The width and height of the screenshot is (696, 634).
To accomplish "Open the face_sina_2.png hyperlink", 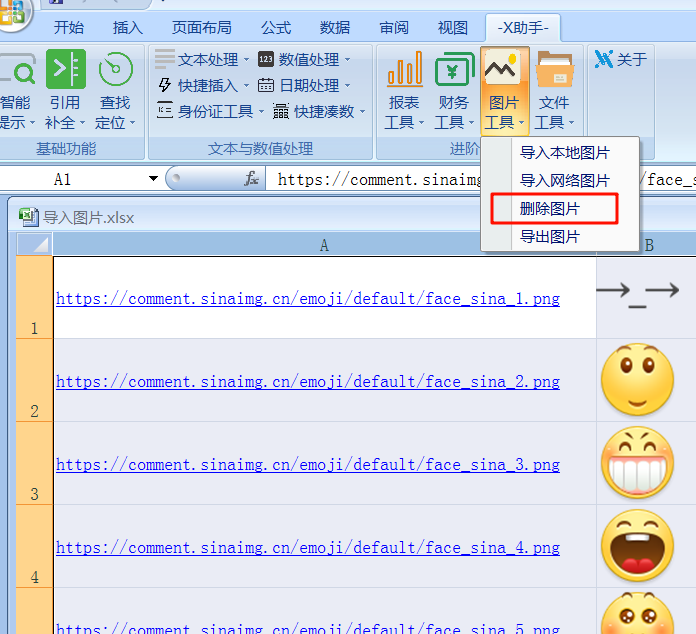I will click(308, 381).
